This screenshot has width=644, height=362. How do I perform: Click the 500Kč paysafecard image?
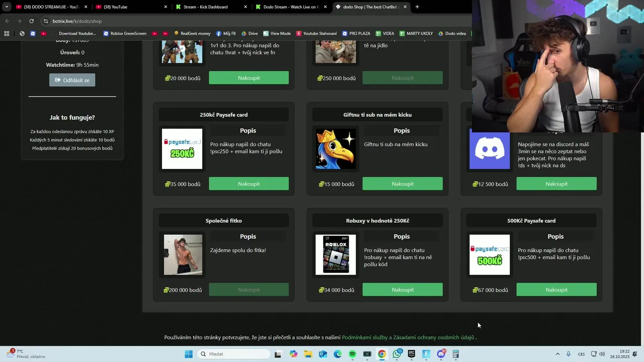pos(490,255)
